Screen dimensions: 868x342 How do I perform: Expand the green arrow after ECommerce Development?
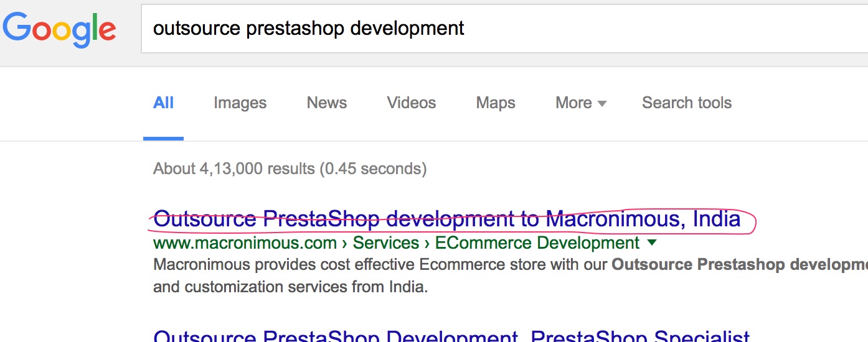click(652, 242)
